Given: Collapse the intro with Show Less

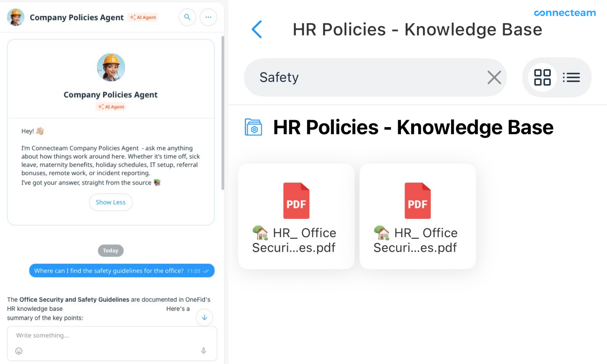Looking at the screenshot, I should pos(111,202).
